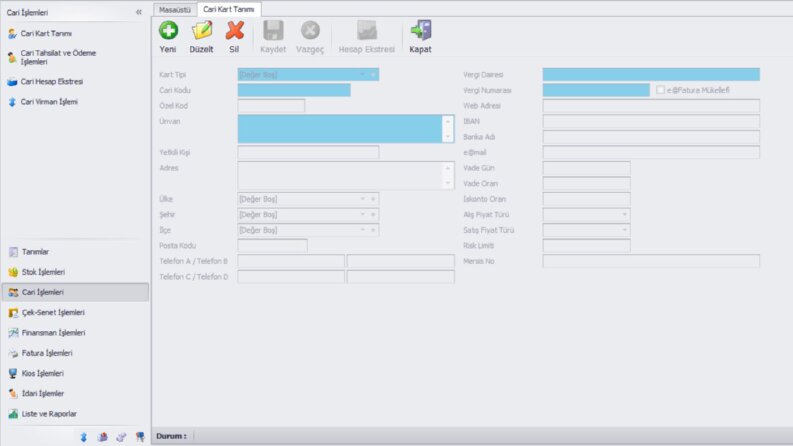This screenshot has height=446, width=793.
Task: Click the Kaydet save icon
Action: point(273,30)
